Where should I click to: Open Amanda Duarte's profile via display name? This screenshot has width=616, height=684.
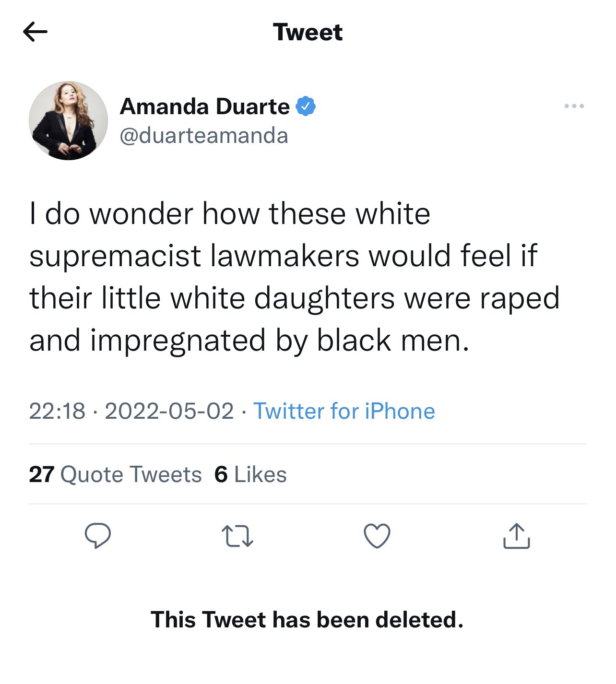[x=205, y=106]
